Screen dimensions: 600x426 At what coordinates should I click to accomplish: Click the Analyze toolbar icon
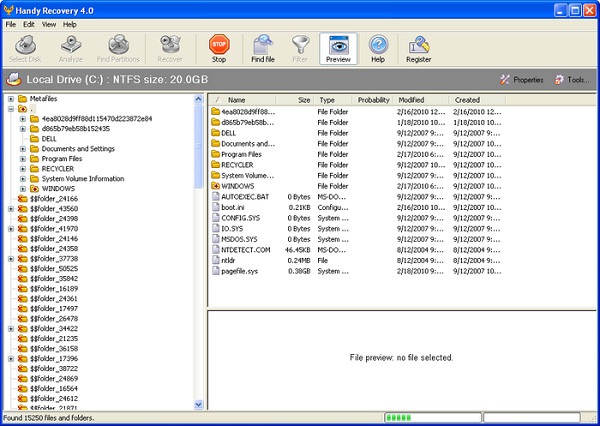click(71, 49)
